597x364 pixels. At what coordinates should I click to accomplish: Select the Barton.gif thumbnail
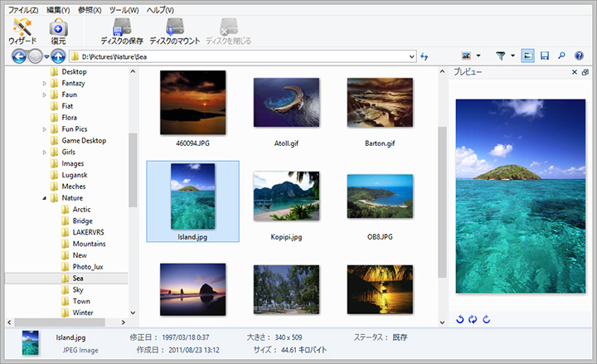click(380, 103)
